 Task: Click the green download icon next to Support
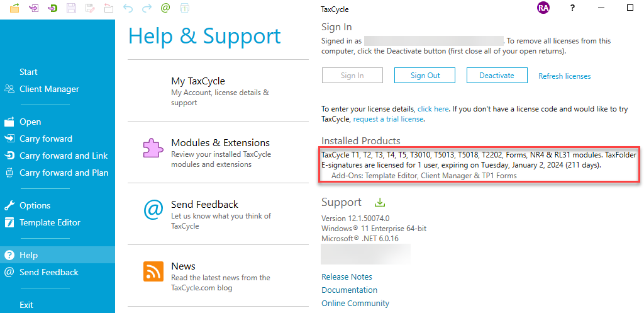pos(380,202)
